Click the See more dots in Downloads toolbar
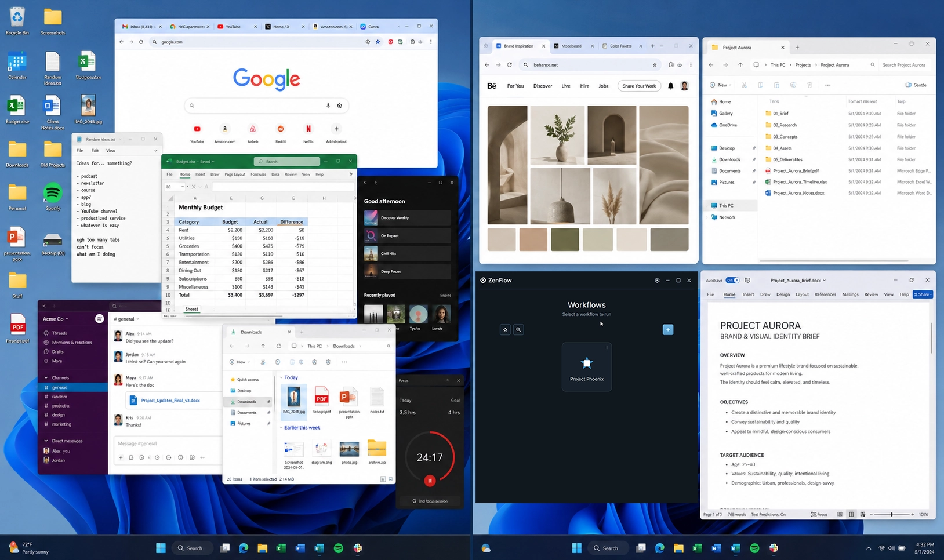944x560 pixels. point(344,362)
